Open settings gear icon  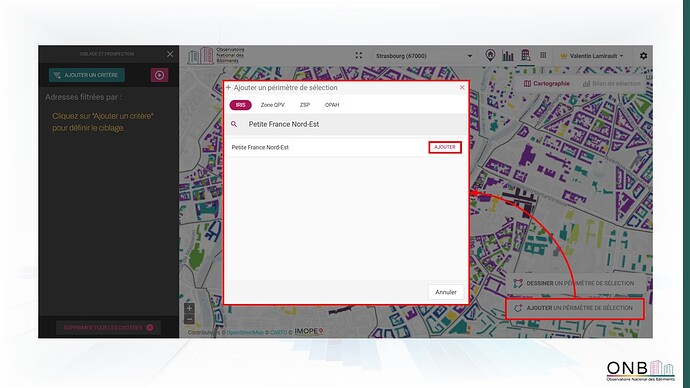pyautogui.click(x=643, y=56)
